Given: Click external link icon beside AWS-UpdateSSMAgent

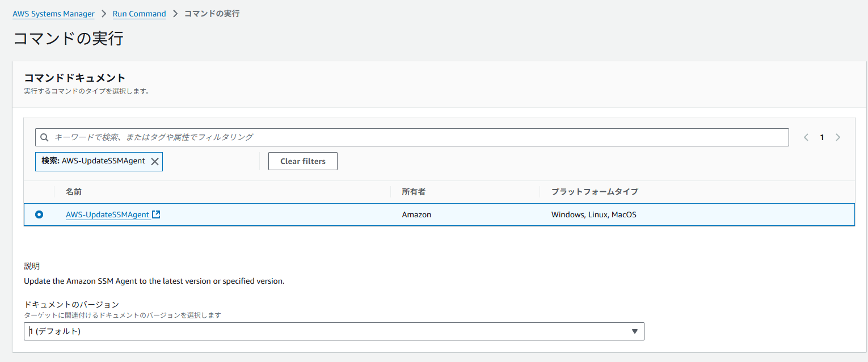Looking at the screenshot, I should pos(156,214).
